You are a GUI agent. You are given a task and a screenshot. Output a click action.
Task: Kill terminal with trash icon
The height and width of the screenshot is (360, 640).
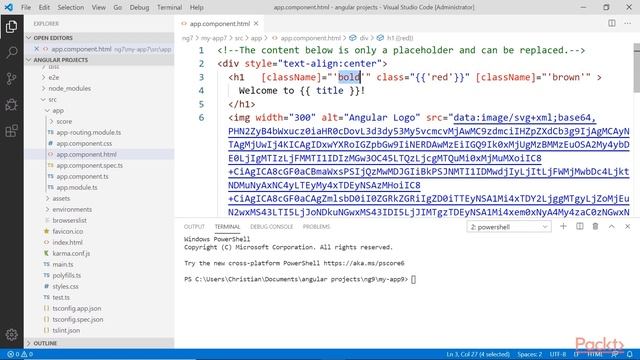pos(595,226)
